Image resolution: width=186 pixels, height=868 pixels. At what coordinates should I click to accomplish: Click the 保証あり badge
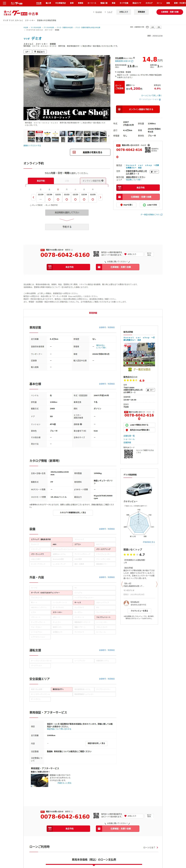pyautogui.click(x=40, y=52)
